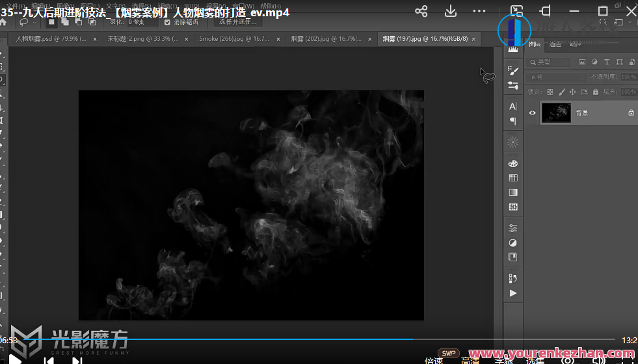The height and width of the screenshot is (364, 638).
Task: Open the Brush Settings panel icon
Action: point(513,71)
